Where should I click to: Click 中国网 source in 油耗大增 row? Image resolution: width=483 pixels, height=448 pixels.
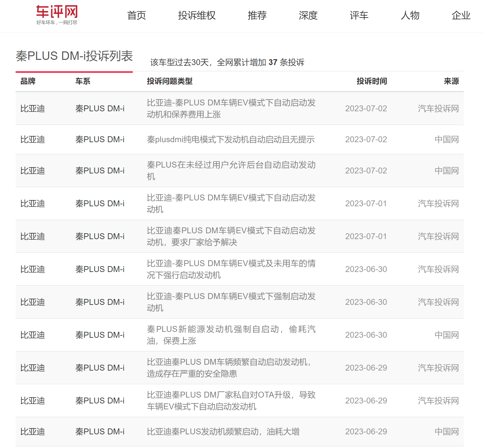[x=447, y=432]
